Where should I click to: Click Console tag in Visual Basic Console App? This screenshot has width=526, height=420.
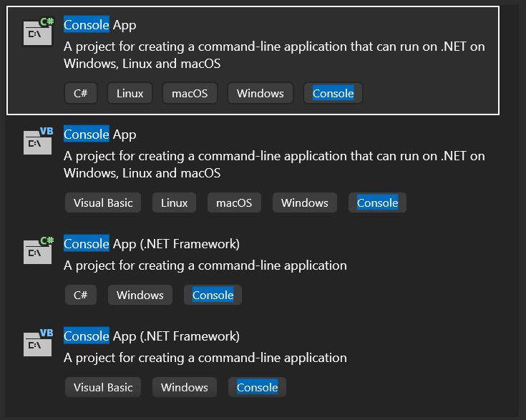tap(377, 202)
